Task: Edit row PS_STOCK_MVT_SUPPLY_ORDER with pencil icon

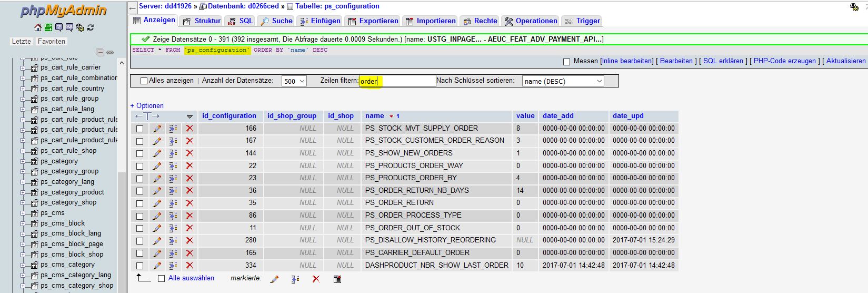Action: click(157, 129)
